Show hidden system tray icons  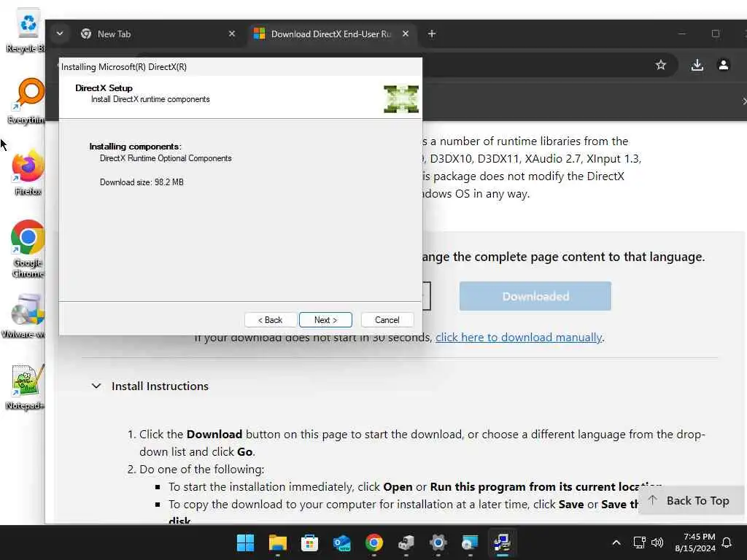tap(616, 542)
